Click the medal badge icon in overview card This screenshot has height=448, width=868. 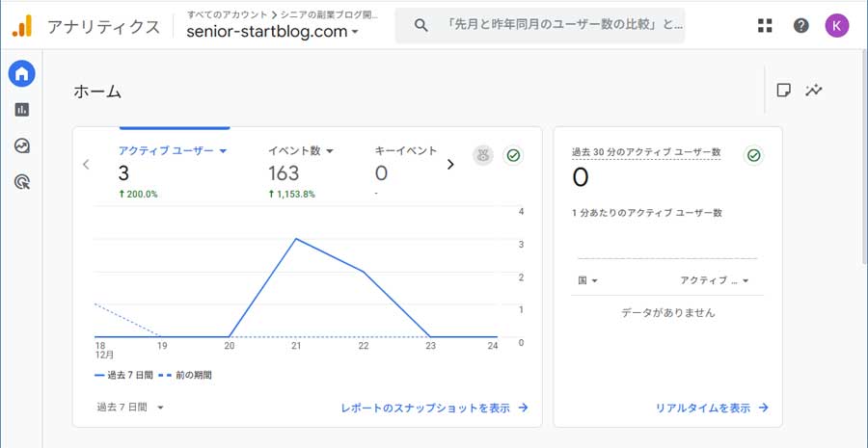pos(483,155)
